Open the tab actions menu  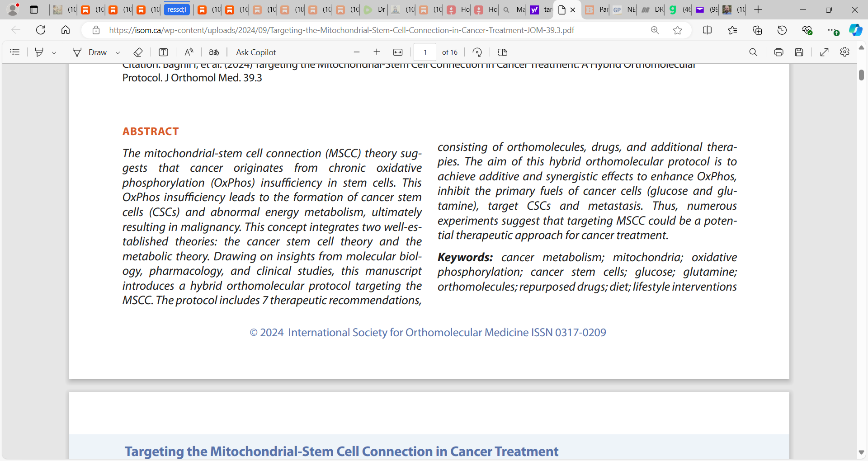point(34,9)
